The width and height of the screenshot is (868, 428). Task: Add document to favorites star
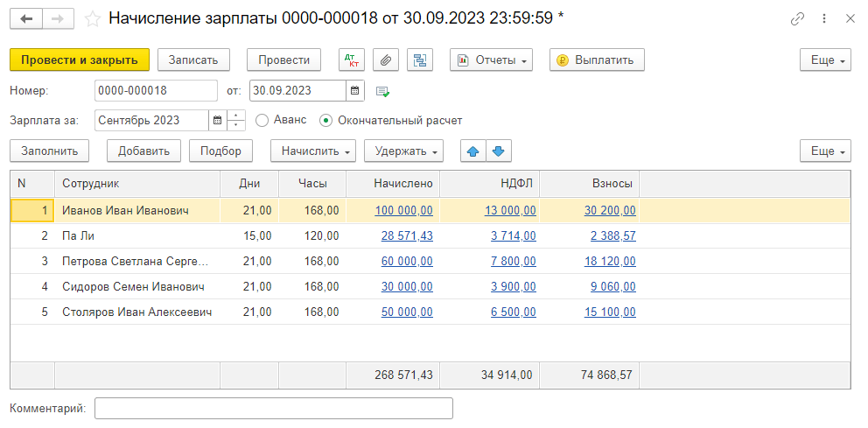point(93,18)
